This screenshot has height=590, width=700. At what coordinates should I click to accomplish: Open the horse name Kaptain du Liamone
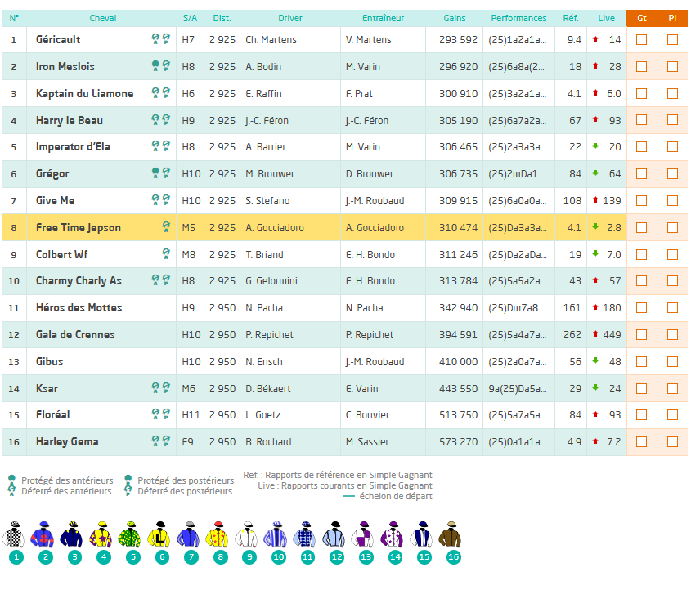(x=84, y=93)
